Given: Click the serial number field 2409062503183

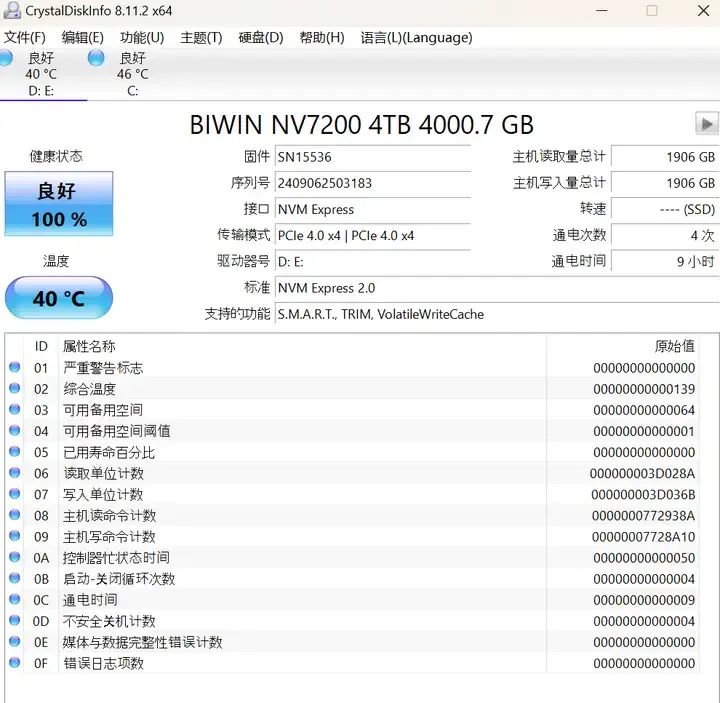Looking at the screenshot, I should point(373,183).
